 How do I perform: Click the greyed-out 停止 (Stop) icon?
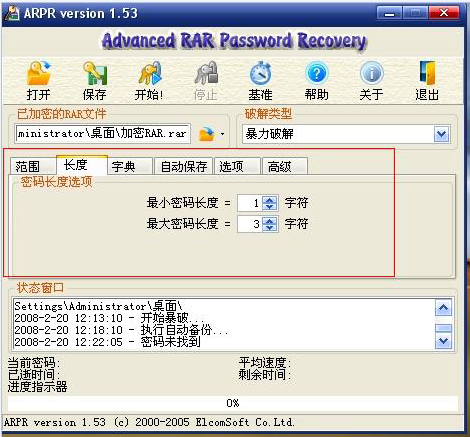tap(206, 74)
